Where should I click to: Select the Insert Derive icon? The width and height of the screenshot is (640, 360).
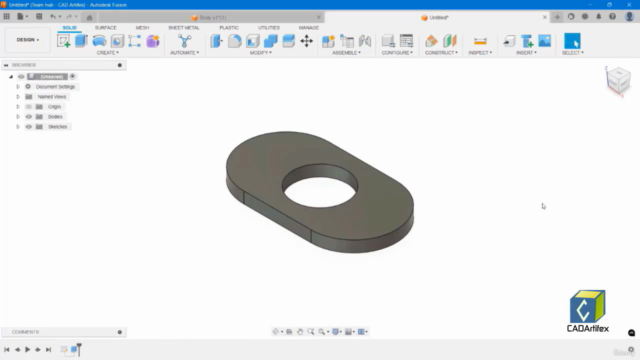click(x=509, y=41)
